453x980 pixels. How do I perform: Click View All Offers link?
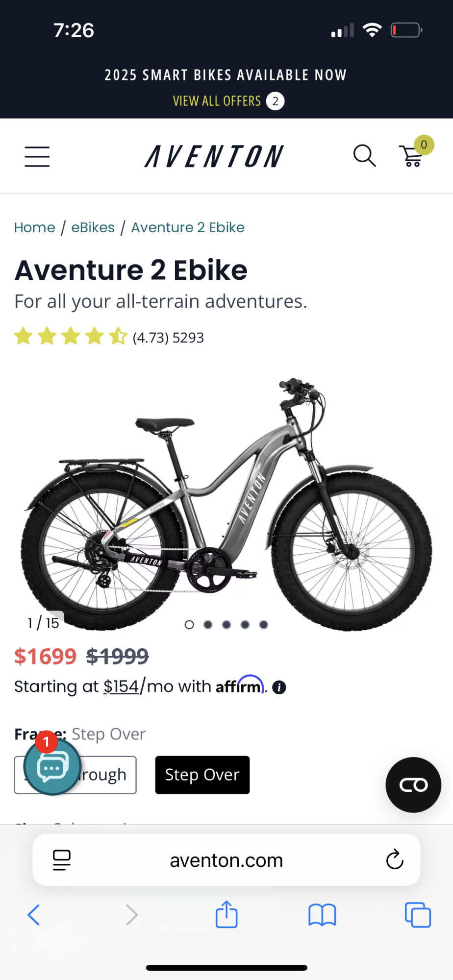point(217,101)
